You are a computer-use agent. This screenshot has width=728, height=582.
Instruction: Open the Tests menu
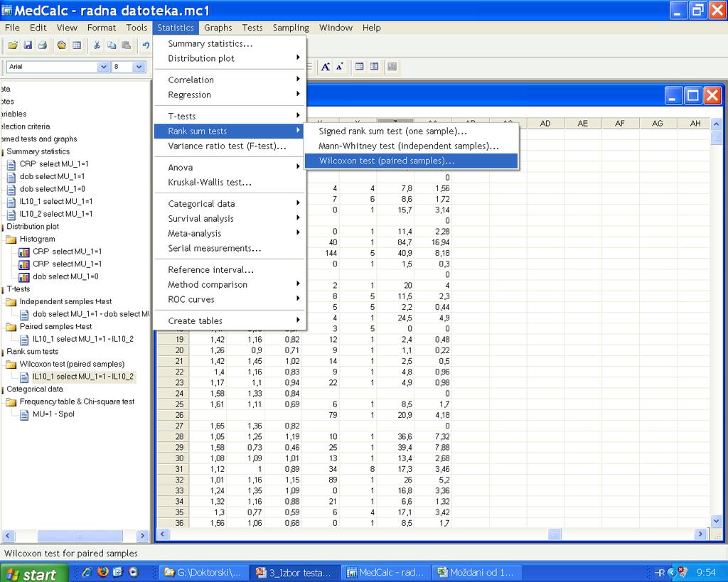(x=252, y=28)
